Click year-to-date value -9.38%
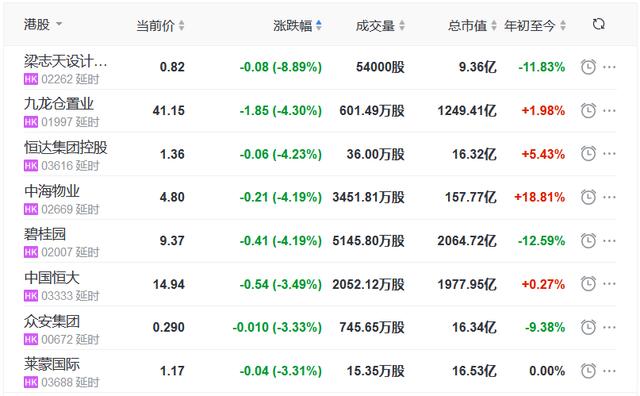 (545, 327)
